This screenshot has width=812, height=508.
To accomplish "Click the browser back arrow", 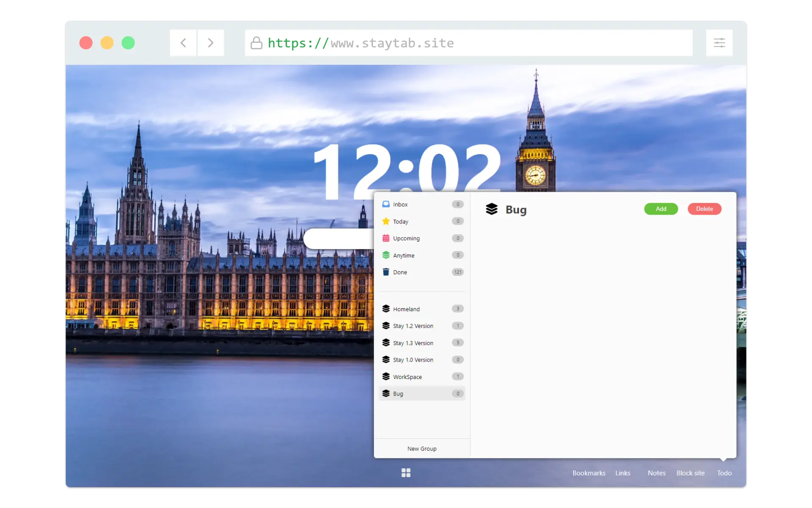I will pyautogui.click(x=183, y=43).
